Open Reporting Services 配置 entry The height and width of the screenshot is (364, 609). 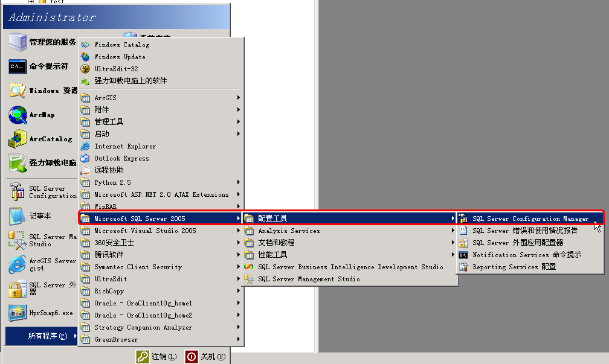tap(530, 267)
